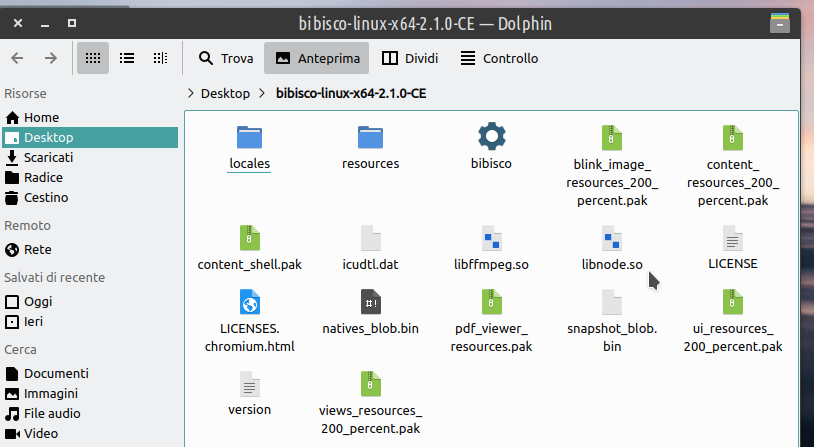This screenshot has height=447, width=814.
Task: Select the locales folder icon
Action: [250, 137]
